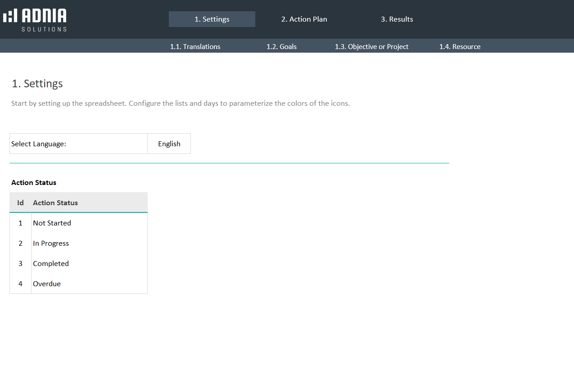This screenshot has width=574, height=392.
Task: Open the 1.1. Translations sub-page
Action: coord(195,47)
